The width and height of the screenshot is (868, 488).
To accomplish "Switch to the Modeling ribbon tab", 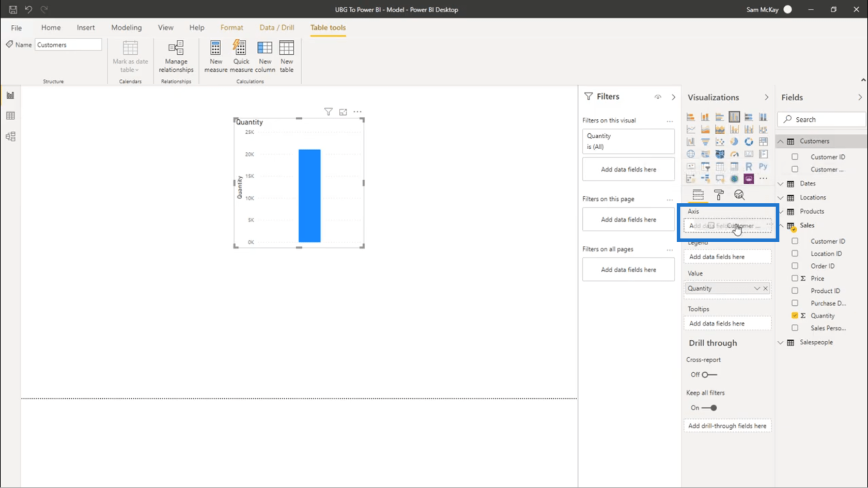I will click(126, 27).
